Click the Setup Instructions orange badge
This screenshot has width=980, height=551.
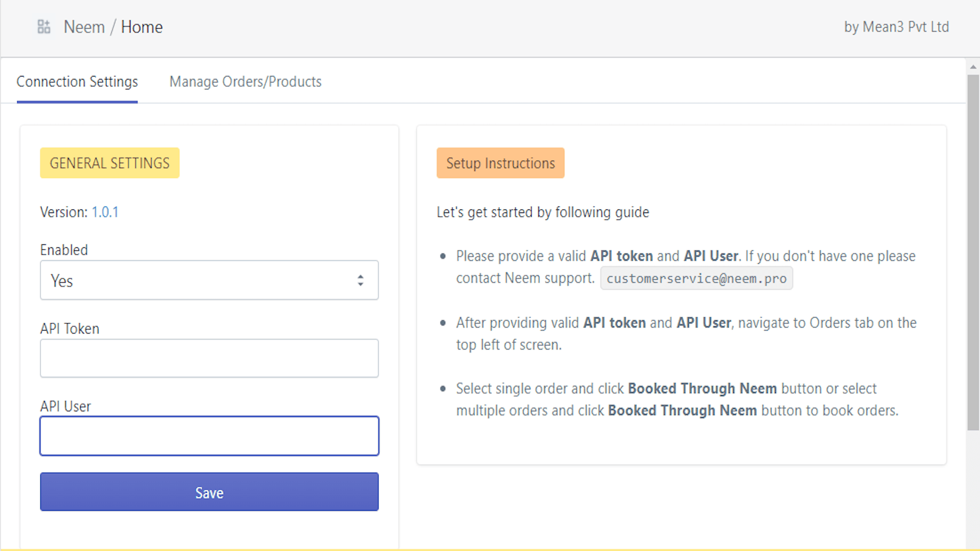tap(500, 163)
